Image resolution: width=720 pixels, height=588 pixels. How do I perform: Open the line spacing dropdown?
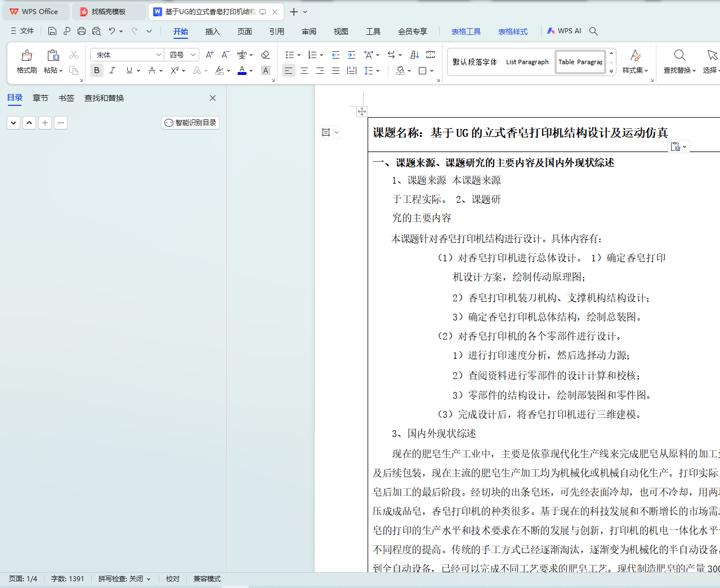[x=378, y=71]
